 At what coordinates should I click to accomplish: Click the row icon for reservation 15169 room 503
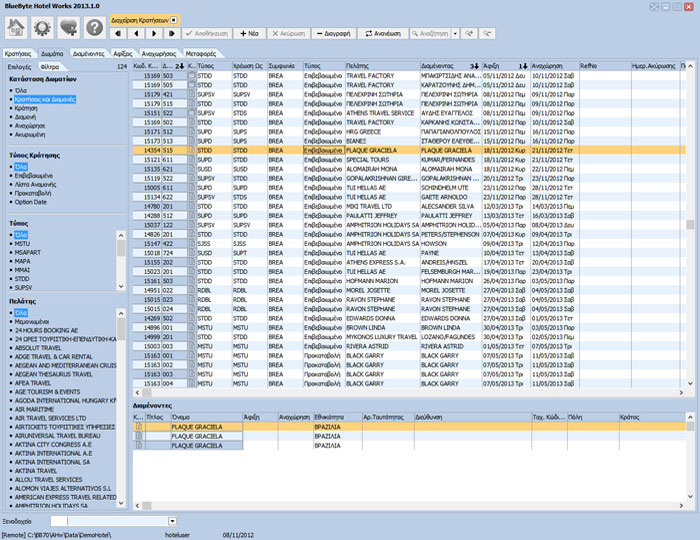tap(192, 76)
